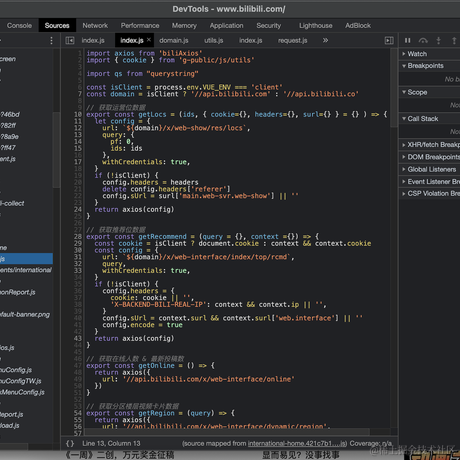
Task: Open the AdBlock panel
Action: (358, 25)
